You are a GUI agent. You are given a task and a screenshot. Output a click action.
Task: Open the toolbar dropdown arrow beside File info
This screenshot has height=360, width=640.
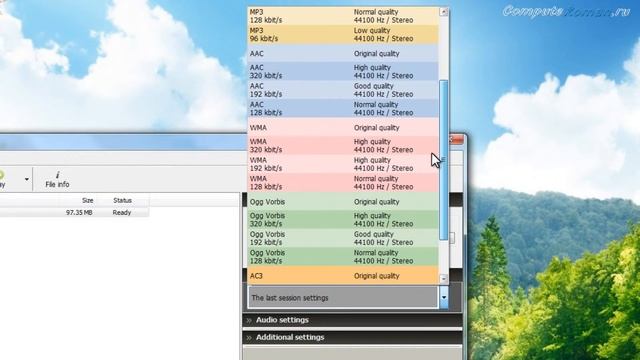pos(27,179)
